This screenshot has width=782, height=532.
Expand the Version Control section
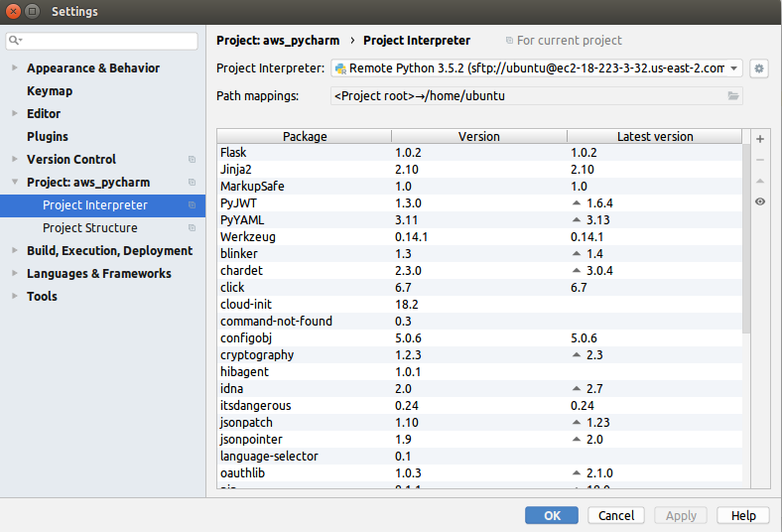click(x=15, y=159)
